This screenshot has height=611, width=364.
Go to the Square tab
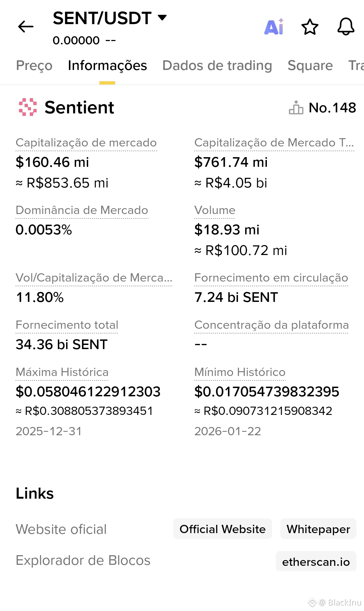coord(310,65)
